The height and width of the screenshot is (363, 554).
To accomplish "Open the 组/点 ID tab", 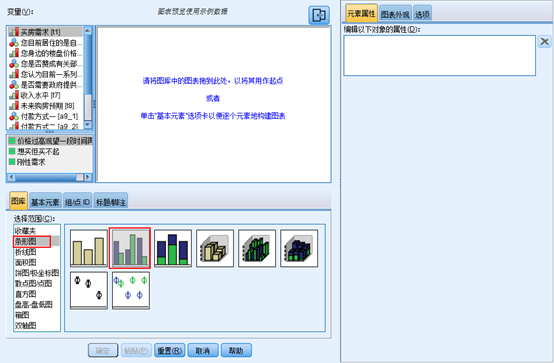I will click(78, 202).
